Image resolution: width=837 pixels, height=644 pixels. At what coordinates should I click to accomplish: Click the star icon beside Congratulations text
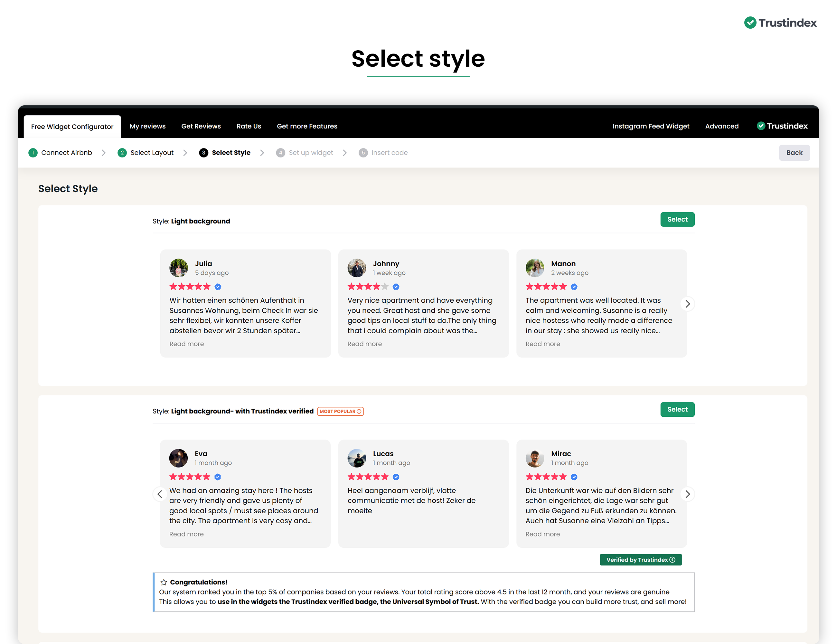164,582
